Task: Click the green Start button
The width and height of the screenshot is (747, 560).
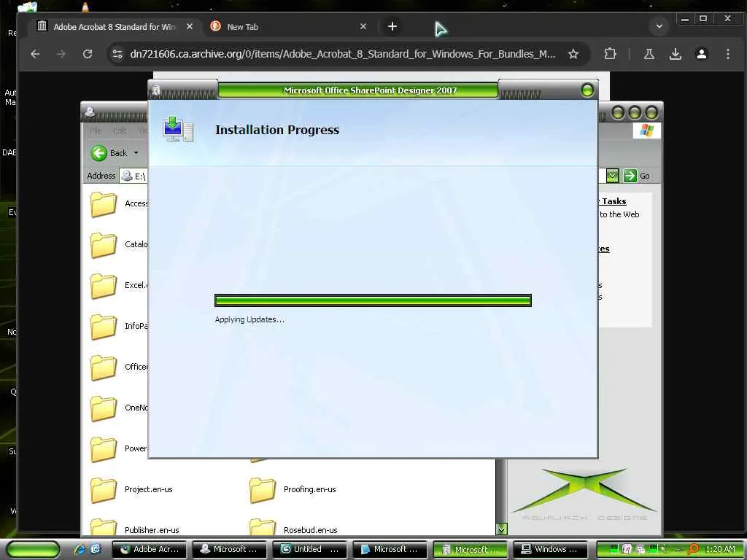Action: 33,549
